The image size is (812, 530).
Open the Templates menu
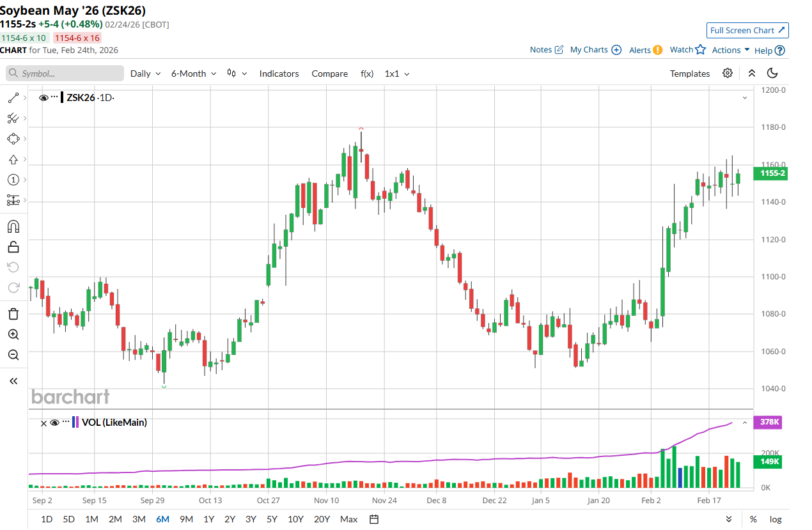coord(690,74)
